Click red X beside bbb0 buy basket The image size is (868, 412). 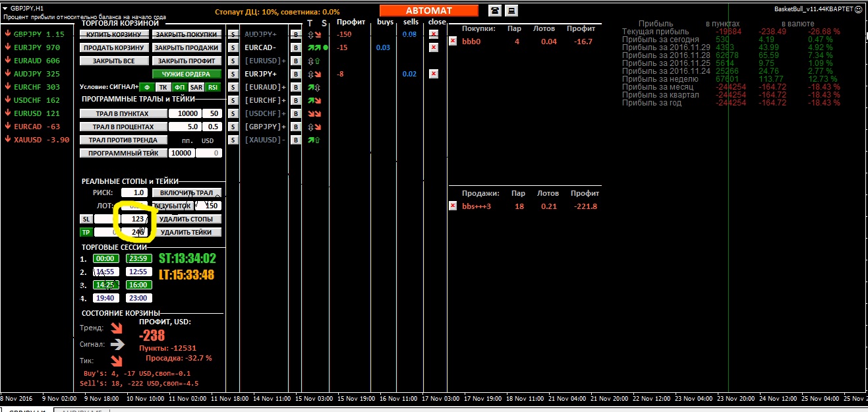(x=453, y=41)
